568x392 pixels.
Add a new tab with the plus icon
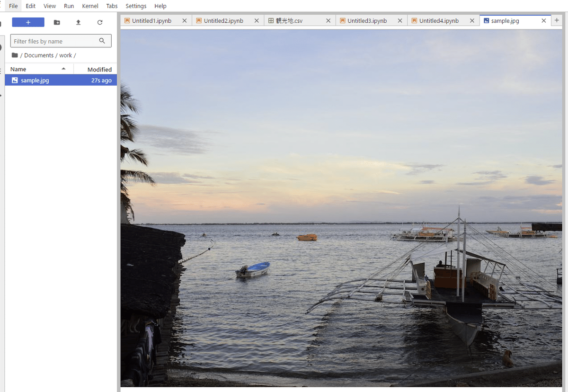point(557,21)
